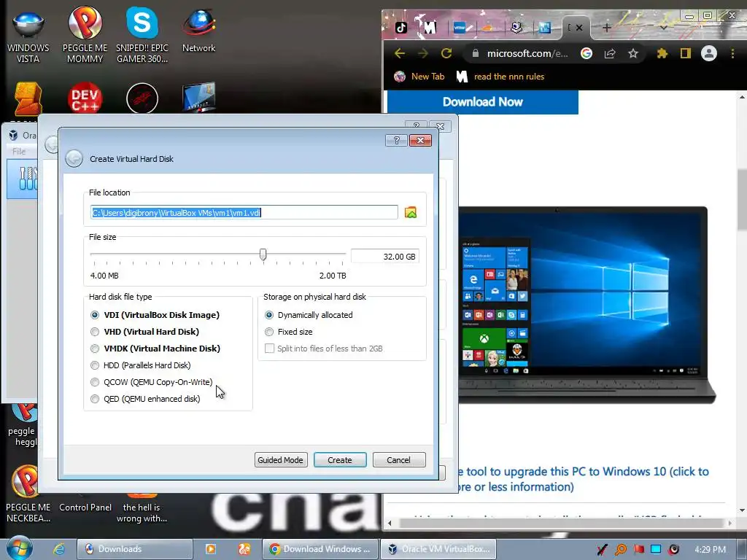This screenshot has width=747, height=560.
Task: Click the Google icon in Chrome address bar
Action: (x=587, y=53)
